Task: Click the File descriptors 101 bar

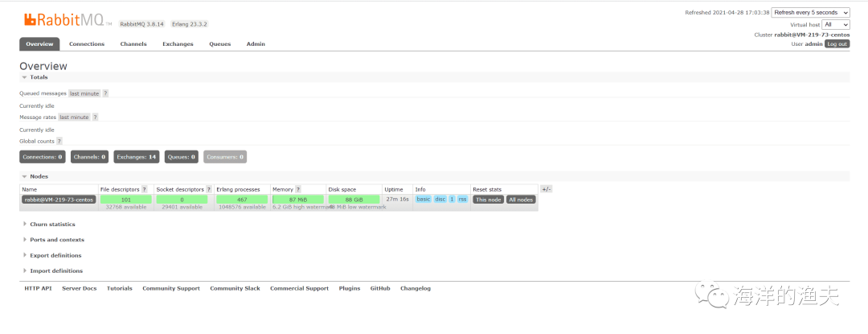Action: point(126,200)
